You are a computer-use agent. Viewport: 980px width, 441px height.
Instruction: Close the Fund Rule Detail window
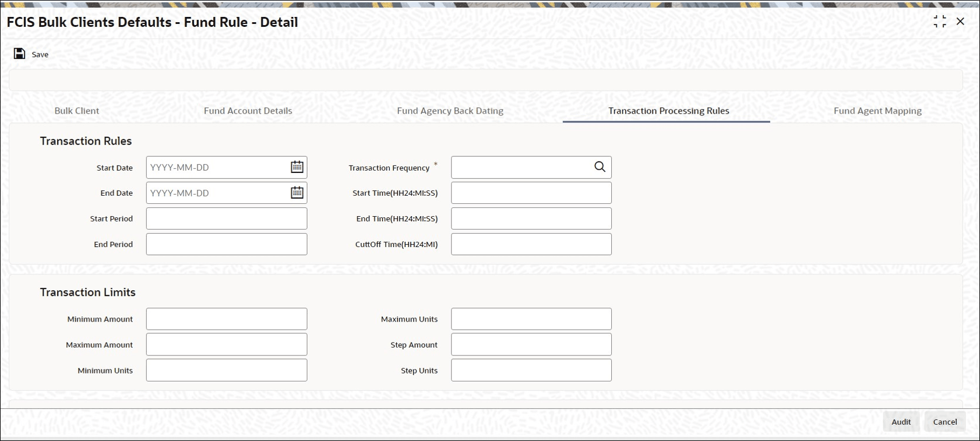960,22
